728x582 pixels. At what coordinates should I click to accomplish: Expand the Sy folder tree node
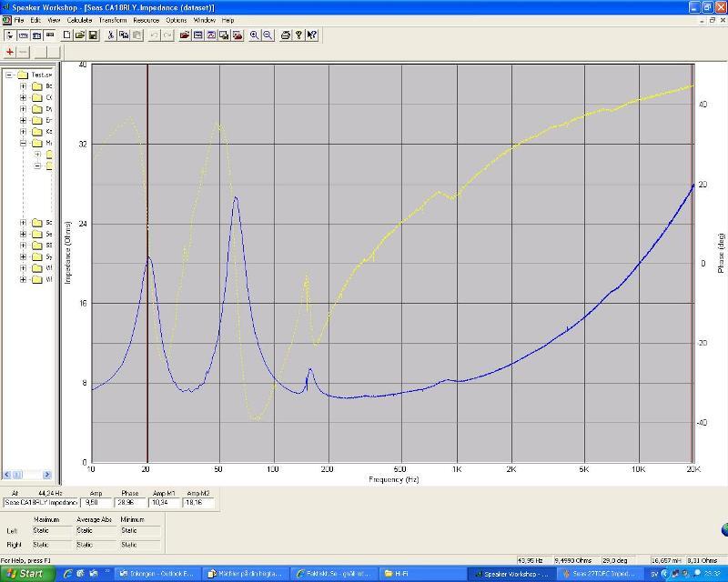[23, 257]
